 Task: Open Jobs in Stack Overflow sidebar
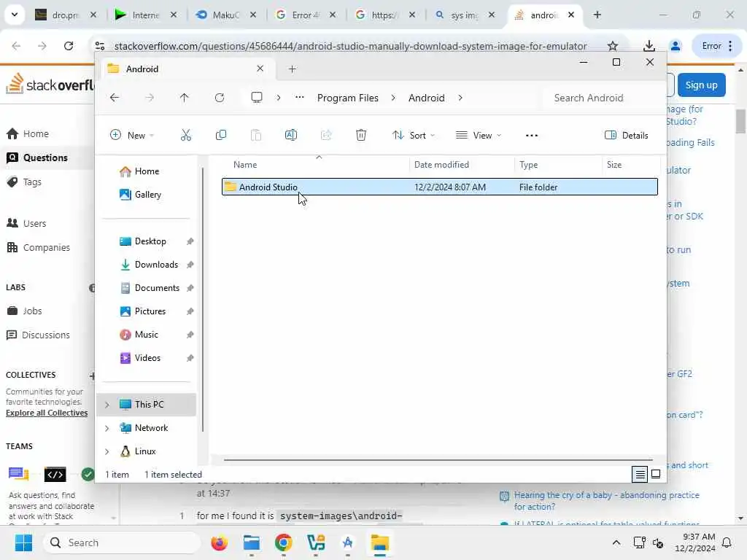[32, 311]
